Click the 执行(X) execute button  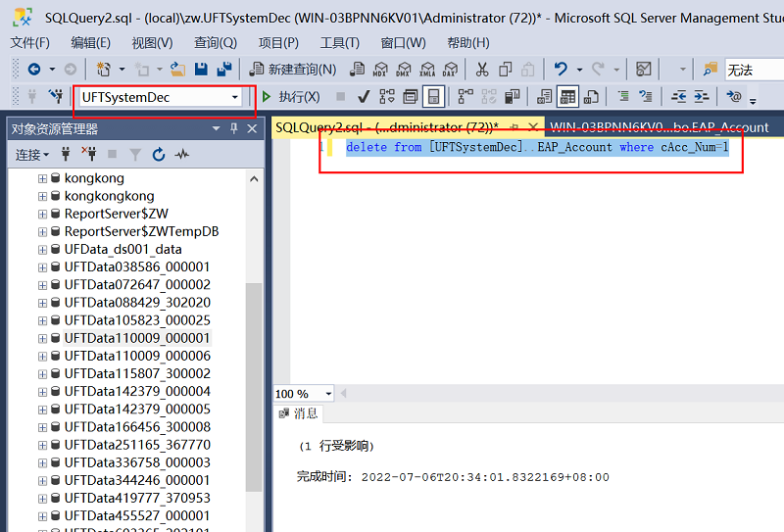click(291, 96)
